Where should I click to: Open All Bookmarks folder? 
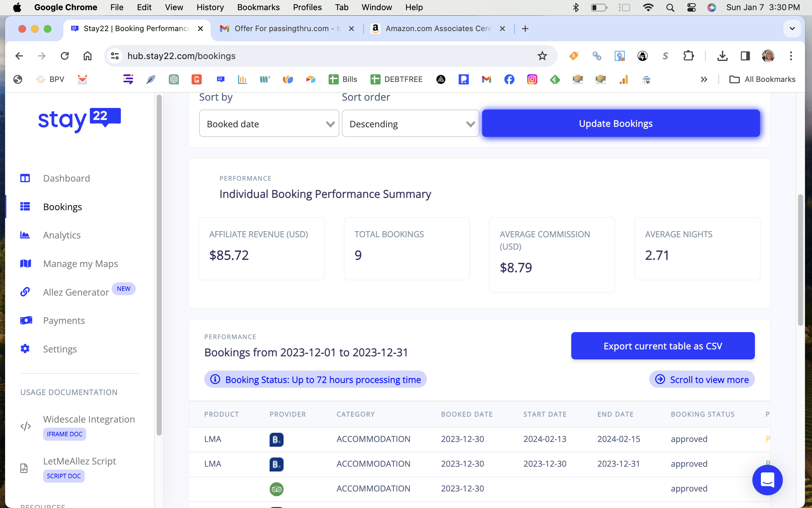click(762, 79)
